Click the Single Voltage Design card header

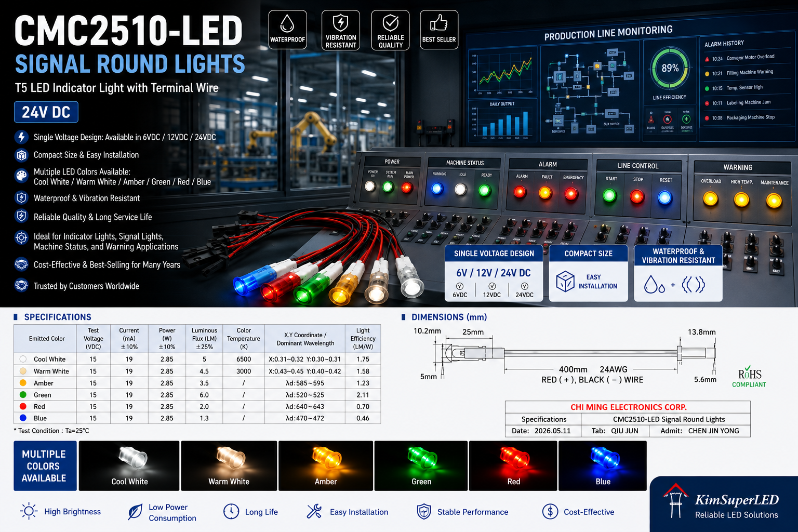[494, 254]
